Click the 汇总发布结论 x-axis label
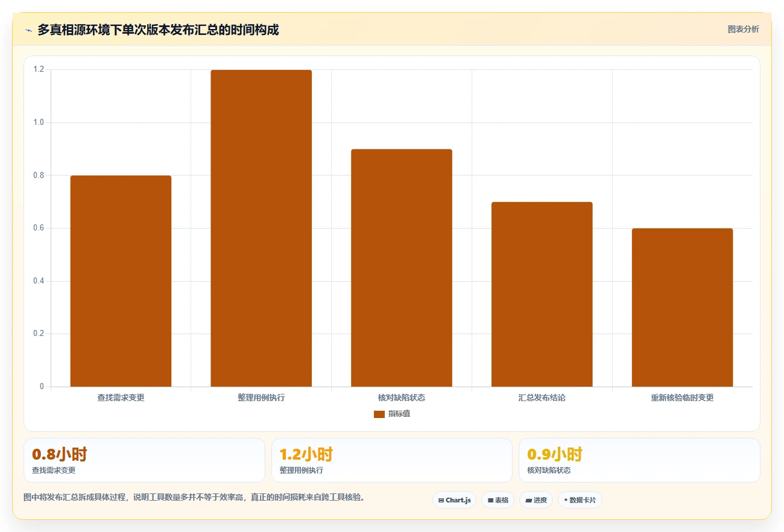The image size is (784, 532). pos(542,398)
